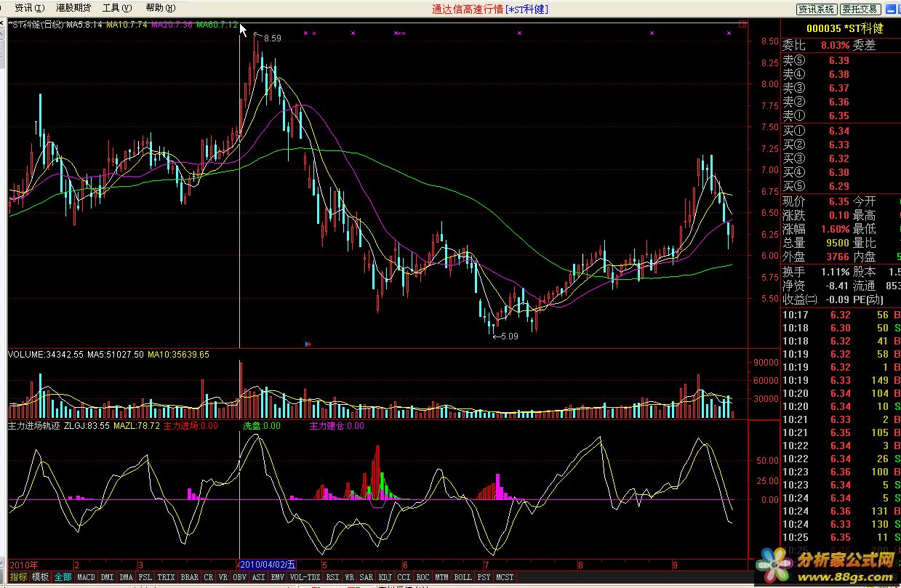Click the 主力建仓:0.00 indicator label
Screen dimensions: 901x588
(x=337, y=426)
